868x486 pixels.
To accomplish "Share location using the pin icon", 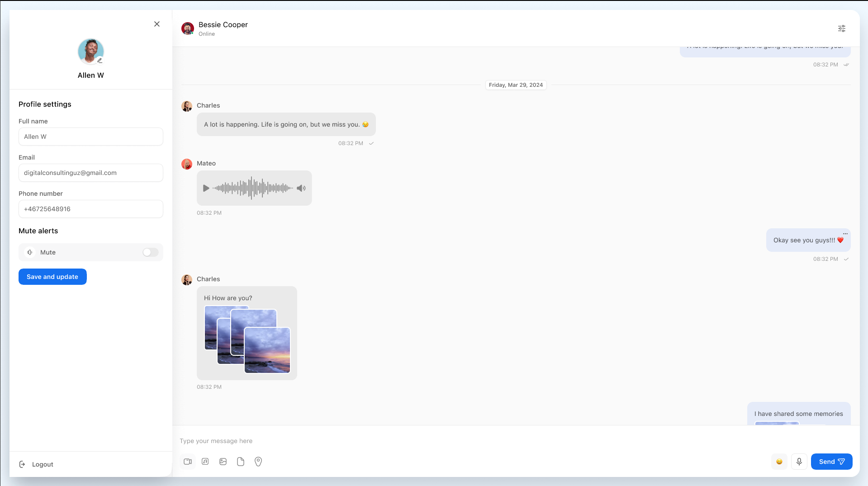I will point(258,462).
